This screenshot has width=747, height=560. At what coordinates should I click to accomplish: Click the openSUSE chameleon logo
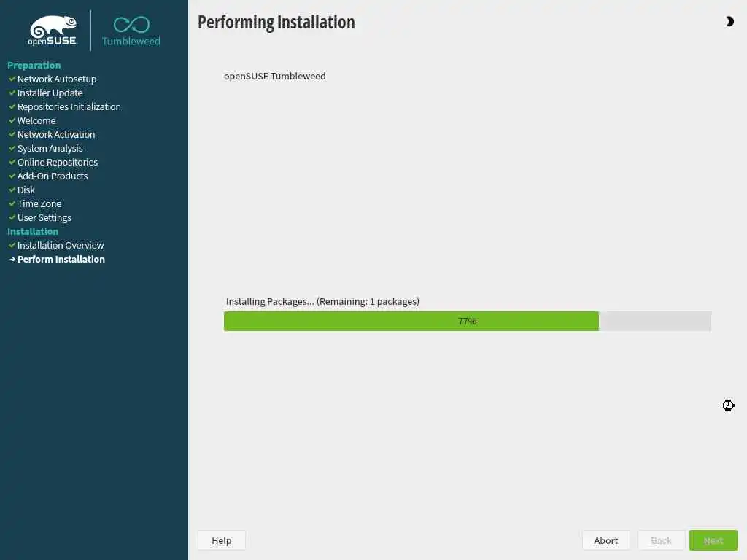pos(53,31)
